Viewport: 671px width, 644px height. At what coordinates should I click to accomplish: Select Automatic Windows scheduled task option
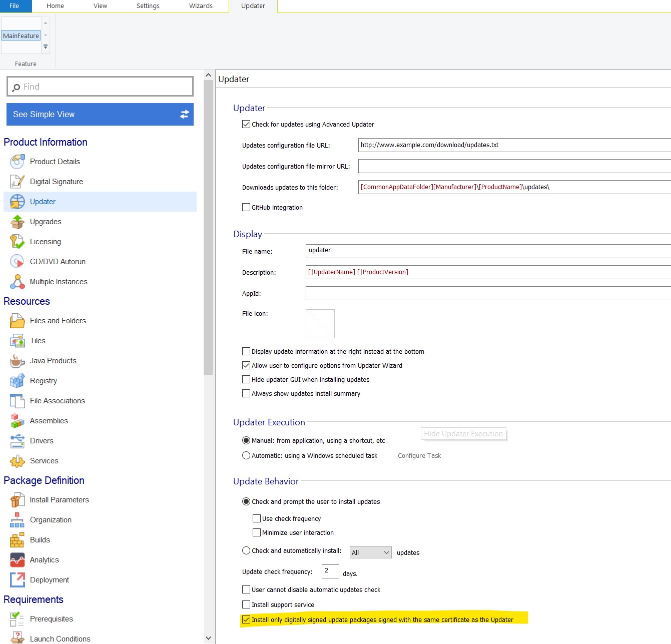click(x=246, y=455)
